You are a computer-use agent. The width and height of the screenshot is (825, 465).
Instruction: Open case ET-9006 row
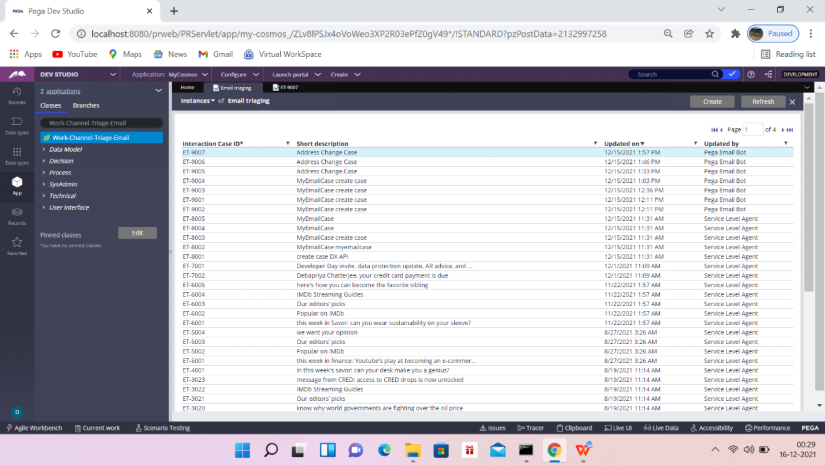point(487,162)
